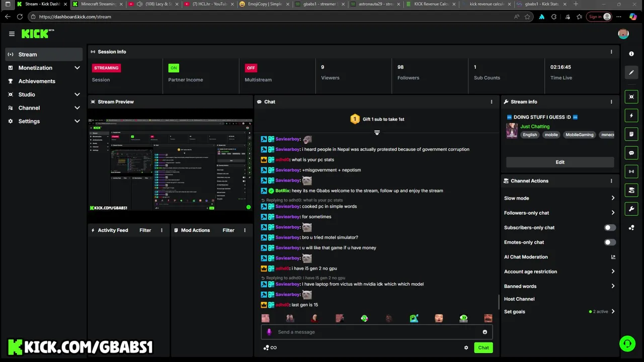Click into the Send a message field

[376, 332]
